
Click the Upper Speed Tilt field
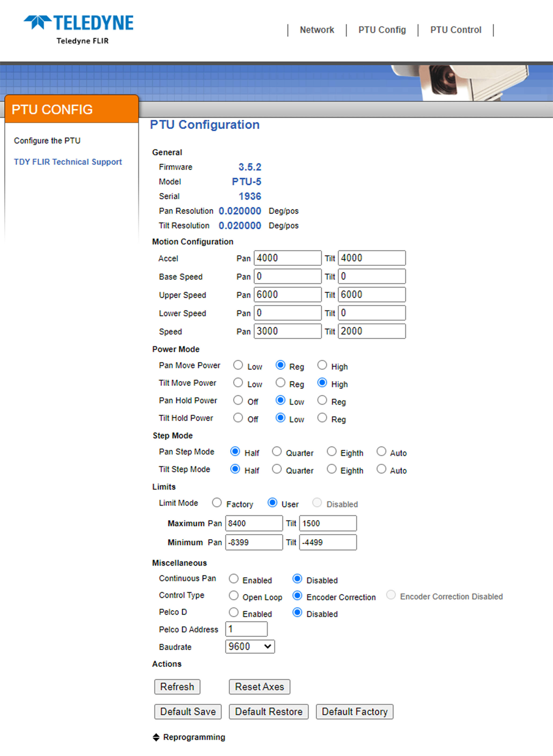click(372, 294)
